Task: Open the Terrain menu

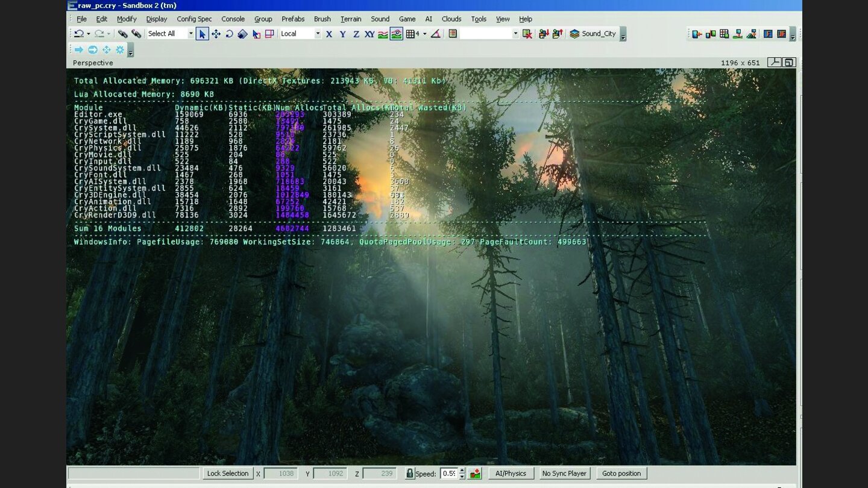Action: click(x=351, y=19)
